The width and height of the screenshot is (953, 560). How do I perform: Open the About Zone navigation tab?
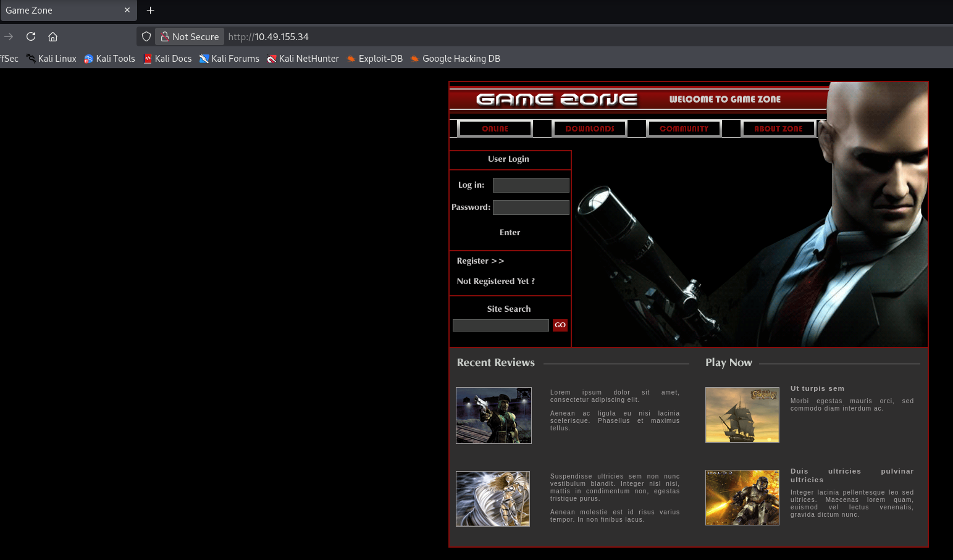[778, 128]
